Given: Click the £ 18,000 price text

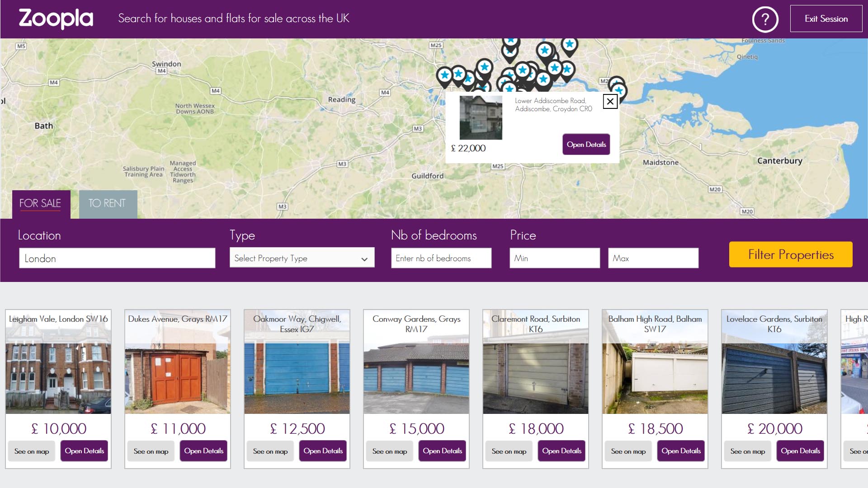Looking at the screenshot, I should click(x=536, y=428).
